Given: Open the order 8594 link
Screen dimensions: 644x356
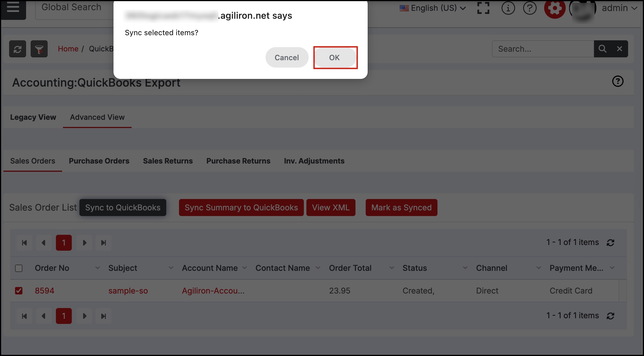Looking at the screenshot, I should point(45,291).
